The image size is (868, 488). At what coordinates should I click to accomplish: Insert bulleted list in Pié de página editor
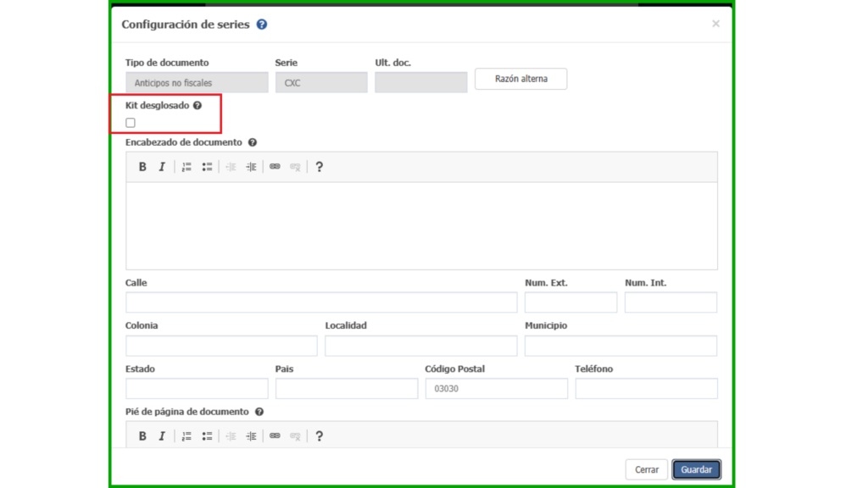[207, 436]
